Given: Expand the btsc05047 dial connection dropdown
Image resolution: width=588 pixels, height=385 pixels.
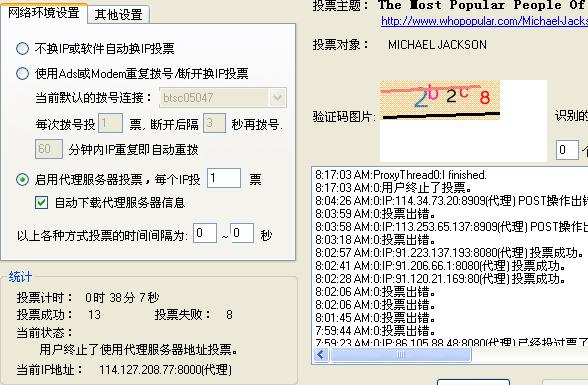Looking at the screenshot, I should (x=278, y=98).
